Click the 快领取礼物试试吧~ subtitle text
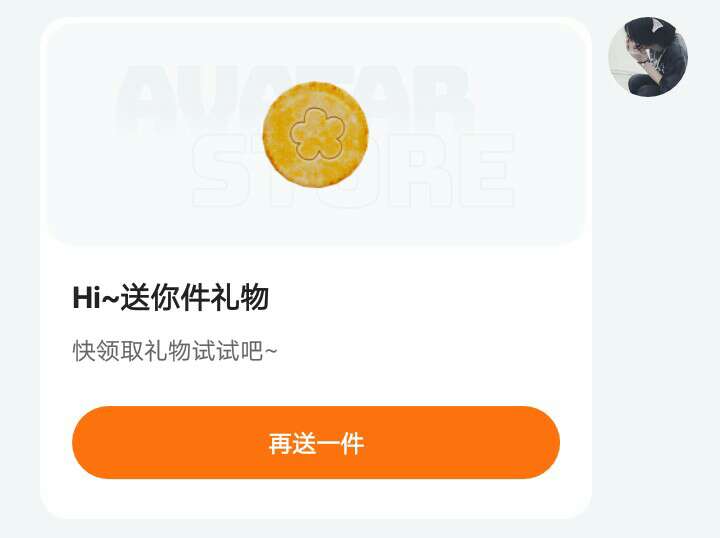The width and height of the screenshot is (720, 538). coord(175,351)
